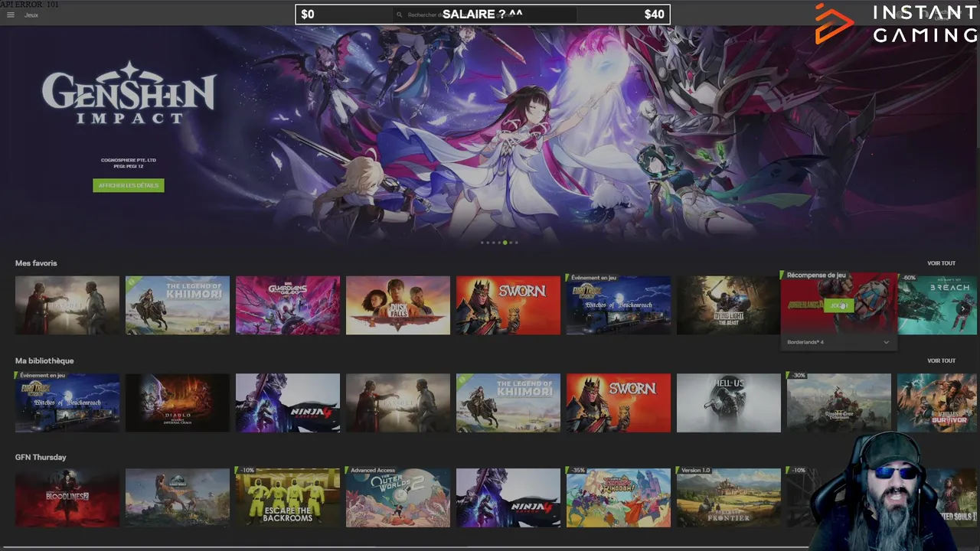Click the green Jouer button on Borderlands
Screen dimensions: 980x551
click(839, 305)
